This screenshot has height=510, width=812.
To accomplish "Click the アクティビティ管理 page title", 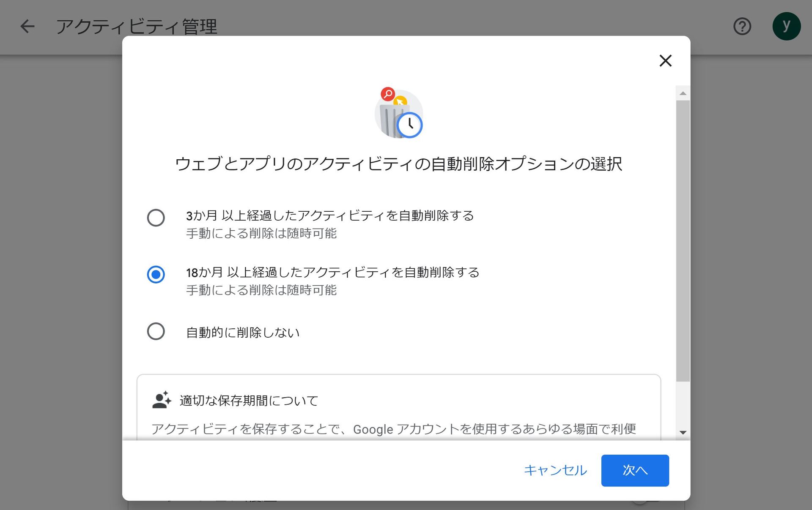I will click(137, 27).
